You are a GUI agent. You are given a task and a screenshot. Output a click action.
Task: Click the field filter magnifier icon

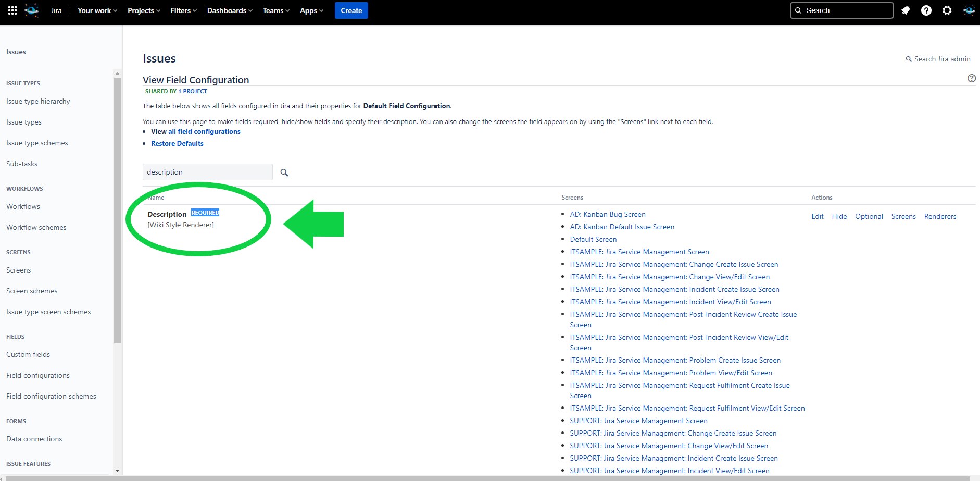click(x=284, y=172)
